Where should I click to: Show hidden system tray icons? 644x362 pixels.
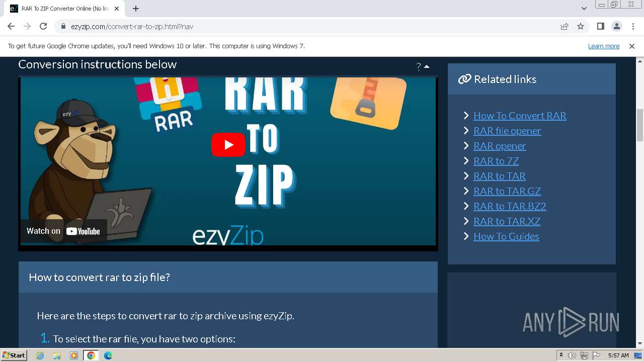[561, 355]
